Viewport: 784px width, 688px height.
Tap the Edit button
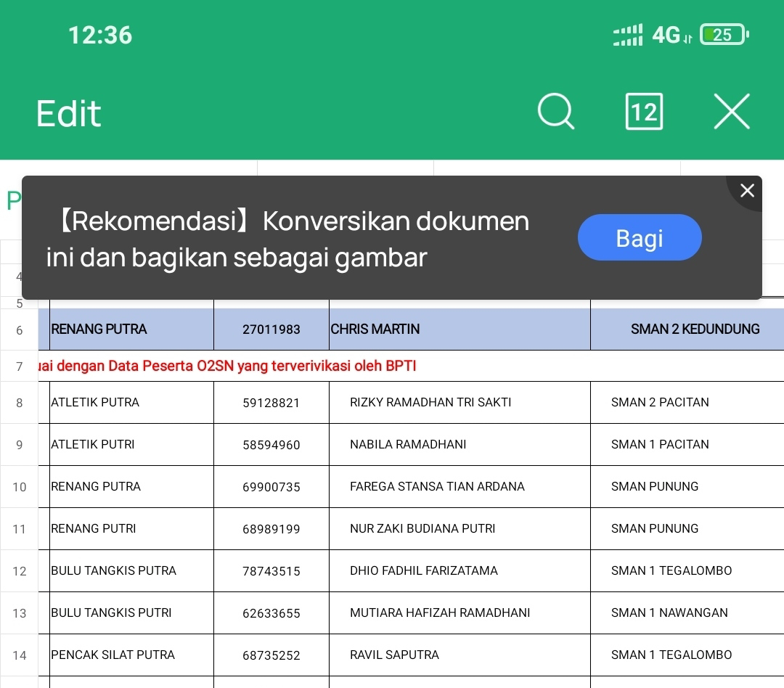click(x=68, y=113)
